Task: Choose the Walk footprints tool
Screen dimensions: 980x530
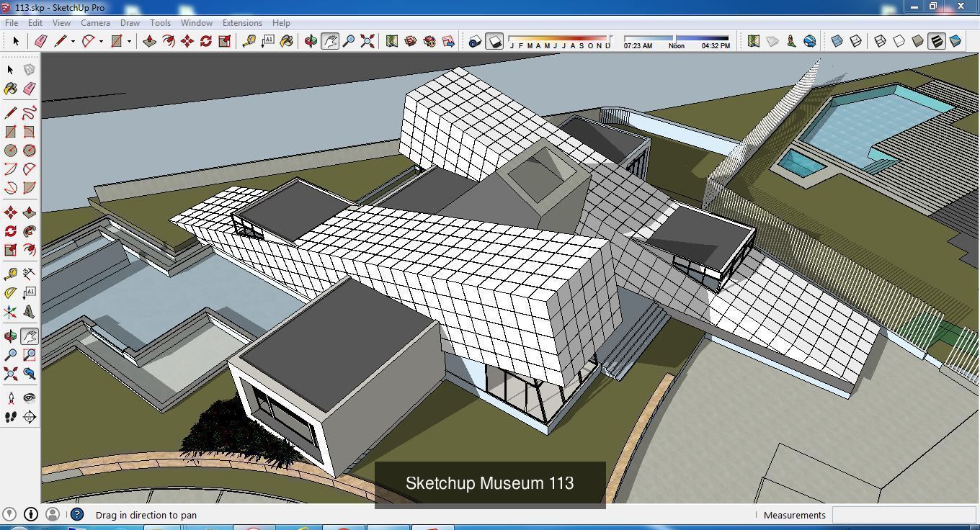Action: pos(11,417)
